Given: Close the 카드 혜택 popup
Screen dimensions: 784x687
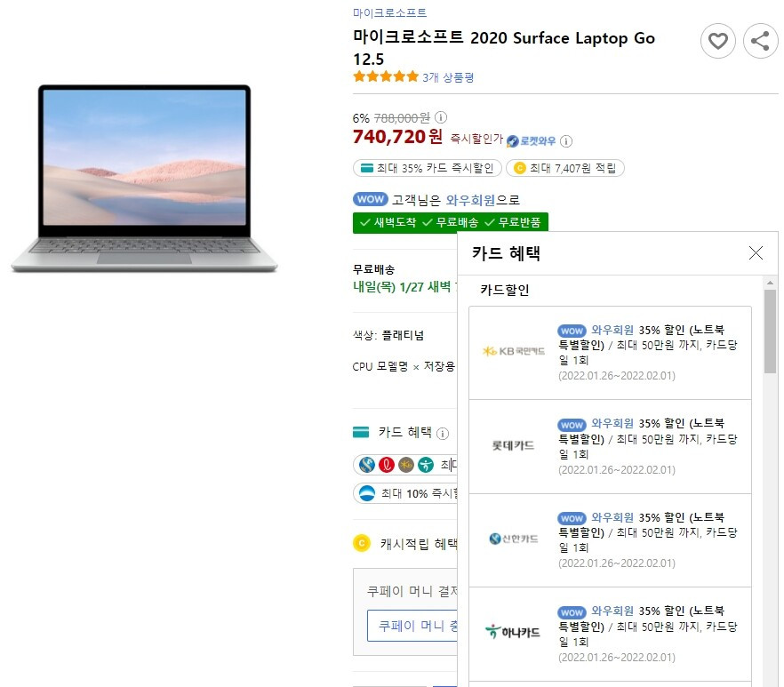Looking at the screenshot, I should point(756,253).
